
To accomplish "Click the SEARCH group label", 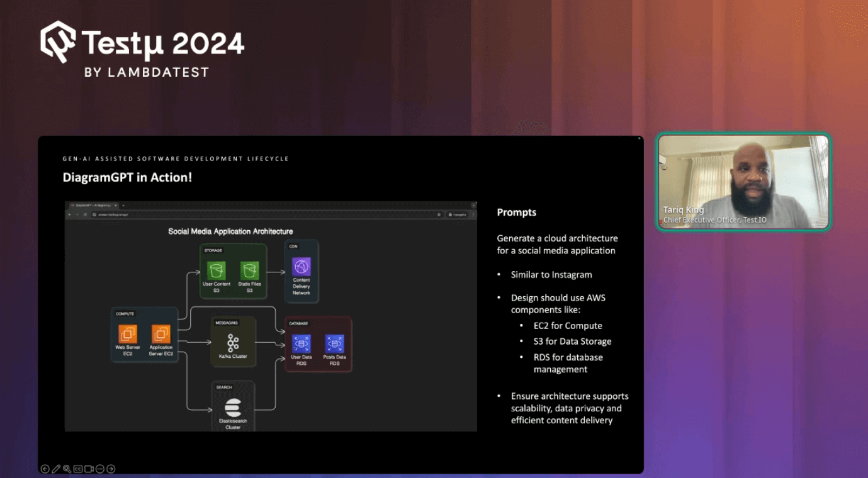I will pyautogui.click(x=224, y=387).
